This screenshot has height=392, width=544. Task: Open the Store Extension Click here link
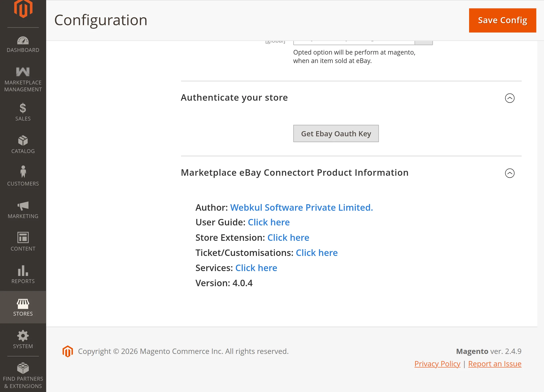tap(288, 238)
